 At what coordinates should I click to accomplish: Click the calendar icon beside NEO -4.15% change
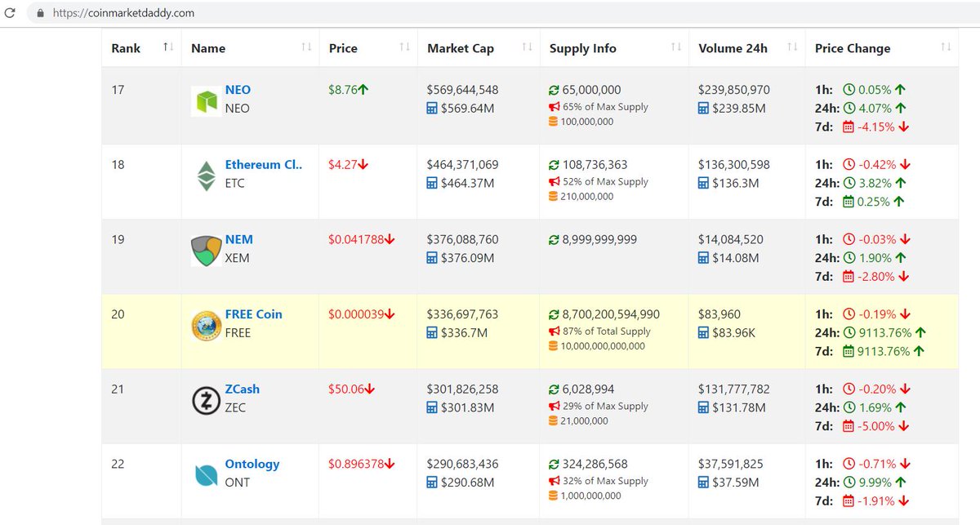(x=848, y=127)
